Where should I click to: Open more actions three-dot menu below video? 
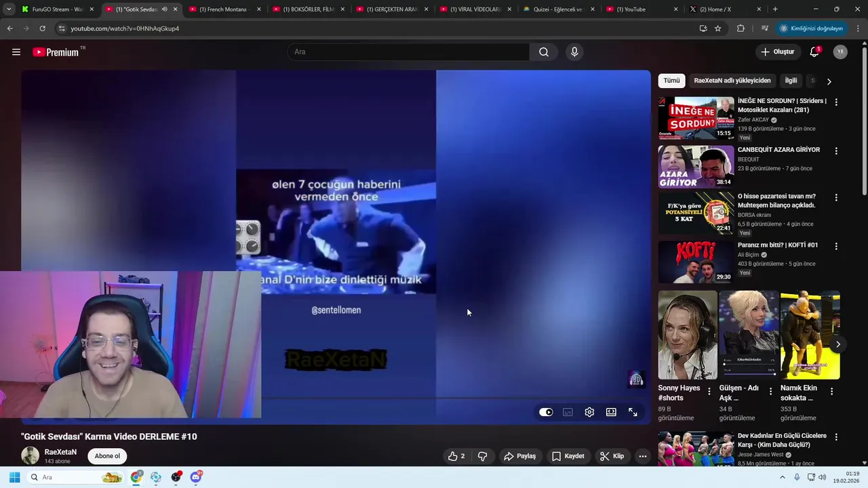tap(642, 456)
